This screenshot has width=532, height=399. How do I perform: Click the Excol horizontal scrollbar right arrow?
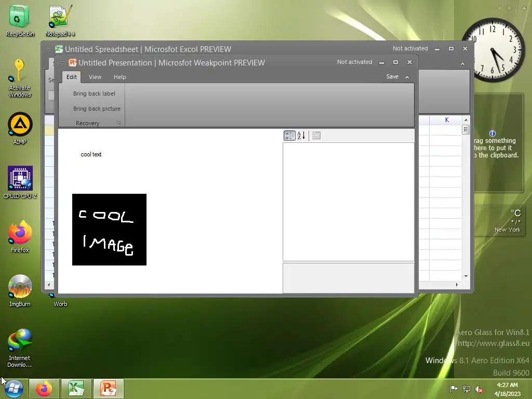457,285
